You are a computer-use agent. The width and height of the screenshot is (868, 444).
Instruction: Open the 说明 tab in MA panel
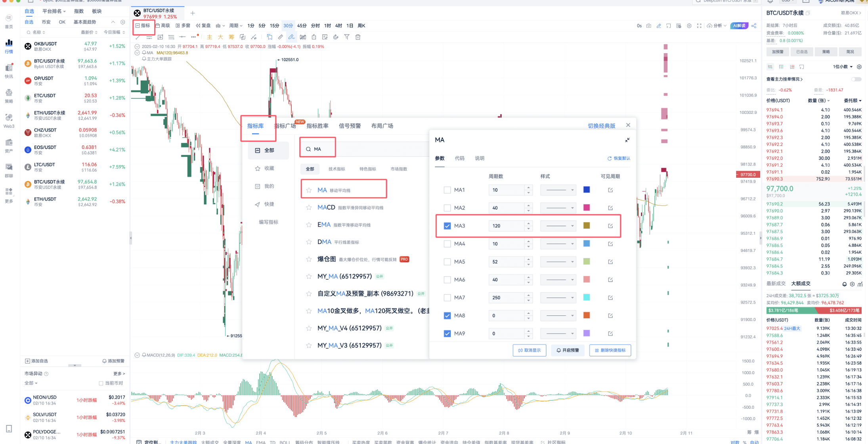click(480, 158)
